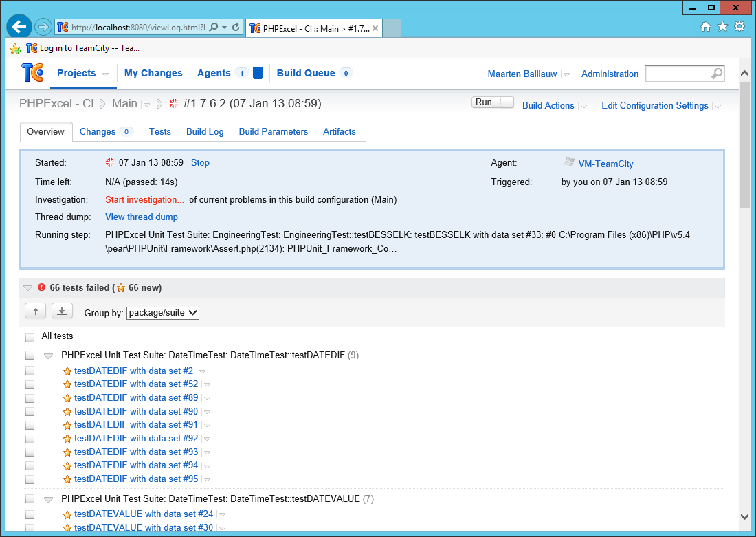Click the Run button
Viewport: 756px width, 537px height.
pyautogui.click(x=483, y=102)
